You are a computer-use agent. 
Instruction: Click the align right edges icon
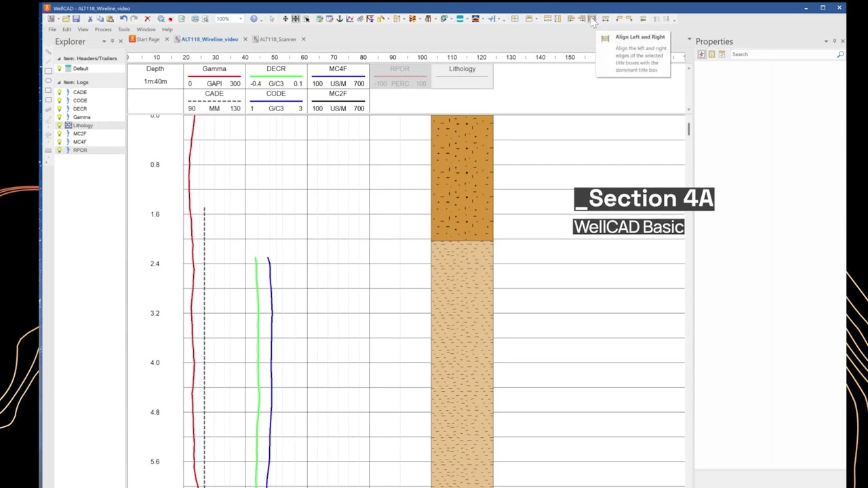pos(582,19)
